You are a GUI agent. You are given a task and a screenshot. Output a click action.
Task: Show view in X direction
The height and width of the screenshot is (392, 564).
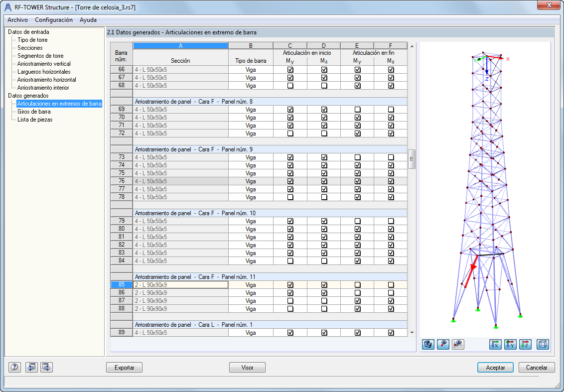496,345
